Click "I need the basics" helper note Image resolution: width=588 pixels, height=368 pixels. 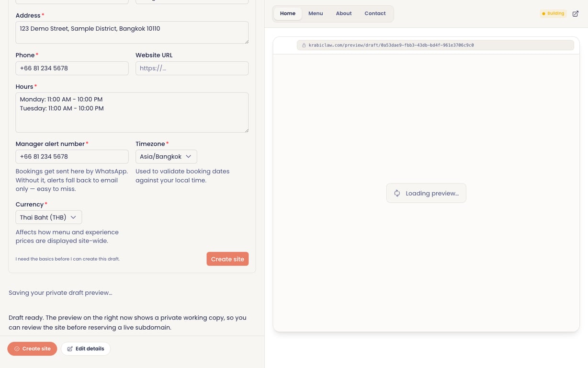(68, 259)
